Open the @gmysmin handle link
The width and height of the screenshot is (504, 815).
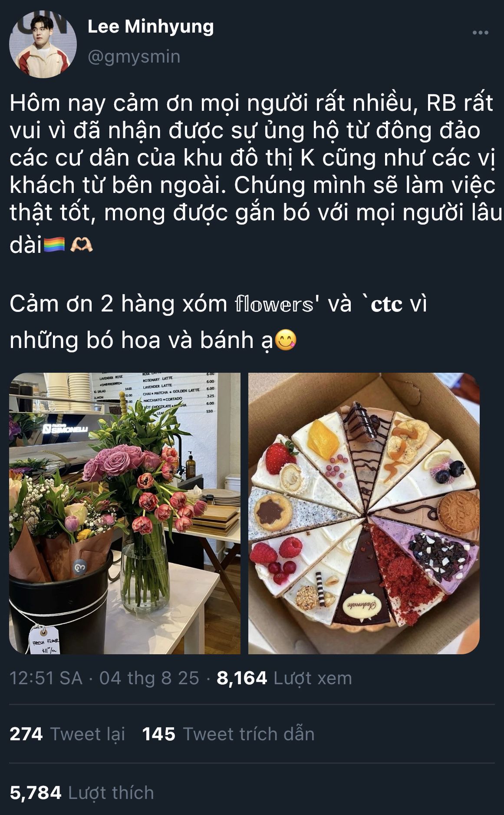point(134,57)
